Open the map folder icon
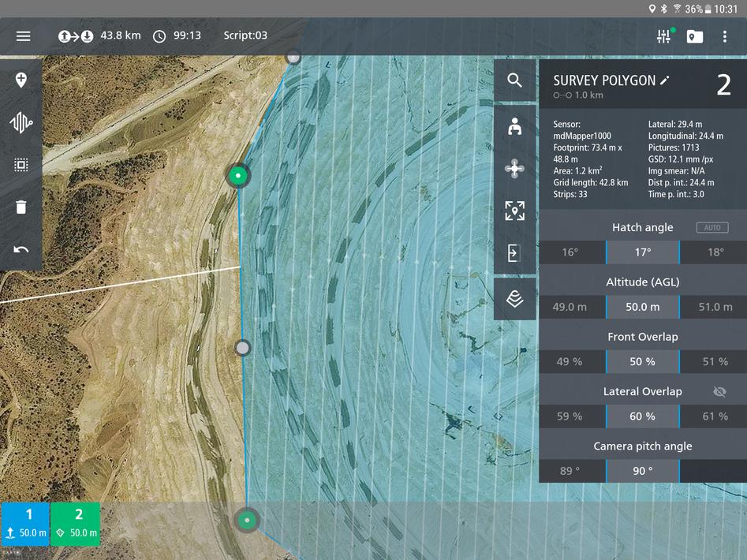This screenshot has height=560, width=747. [x=695, y=36]
